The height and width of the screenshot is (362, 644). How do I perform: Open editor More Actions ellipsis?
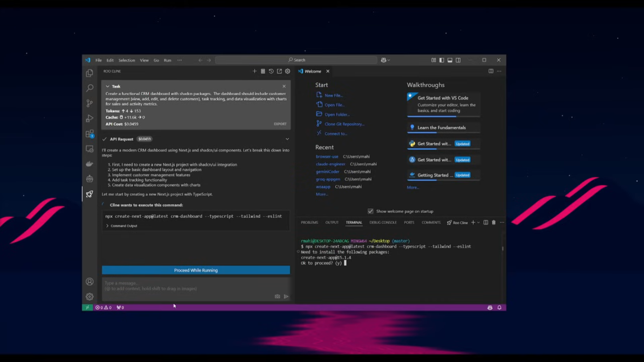499,71
